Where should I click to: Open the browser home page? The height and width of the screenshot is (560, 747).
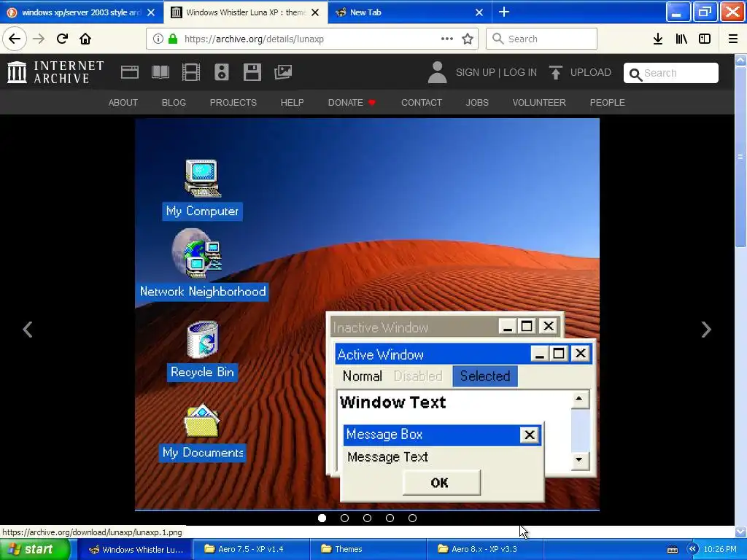coord(85,39)
